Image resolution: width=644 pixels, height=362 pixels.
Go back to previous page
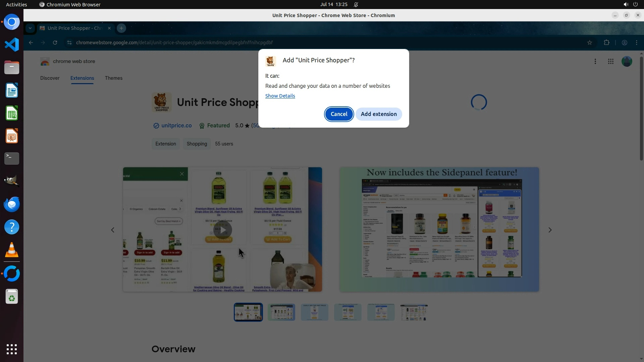pyautogui.click(x=31, y=43)
